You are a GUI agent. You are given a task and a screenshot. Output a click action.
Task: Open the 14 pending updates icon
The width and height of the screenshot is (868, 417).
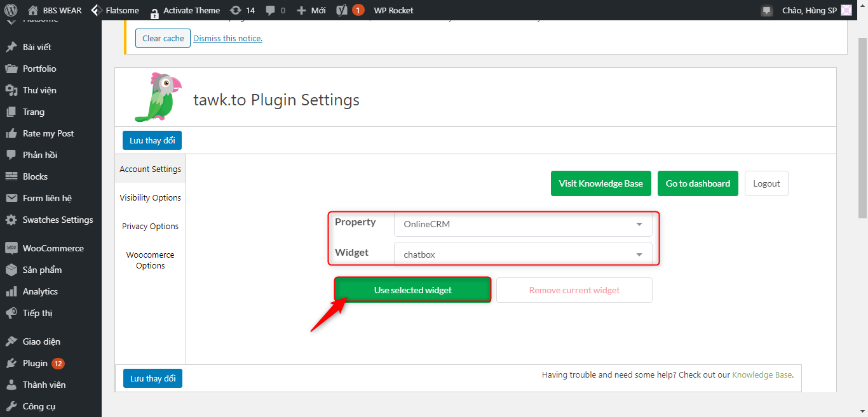click(236, 10)
